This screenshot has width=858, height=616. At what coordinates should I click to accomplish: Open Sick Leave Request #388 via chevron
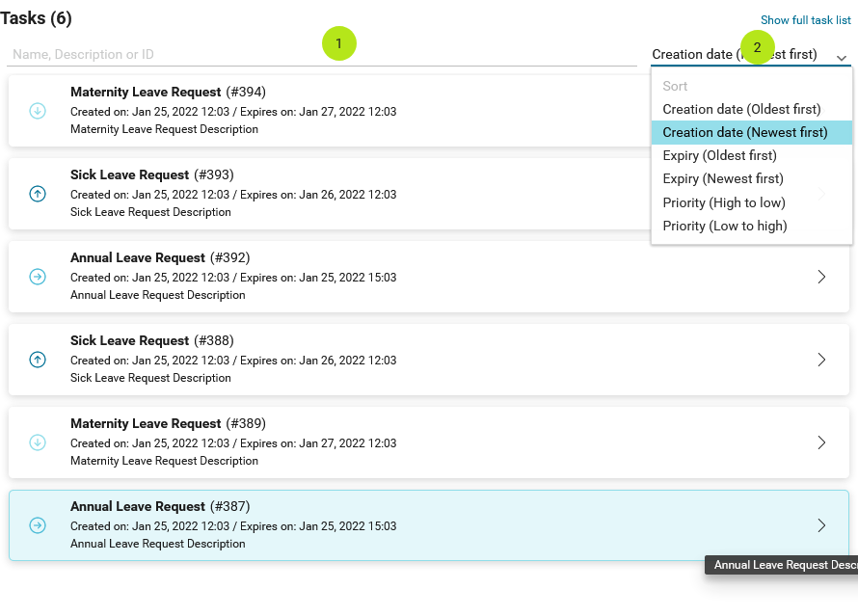click(821, 360)
